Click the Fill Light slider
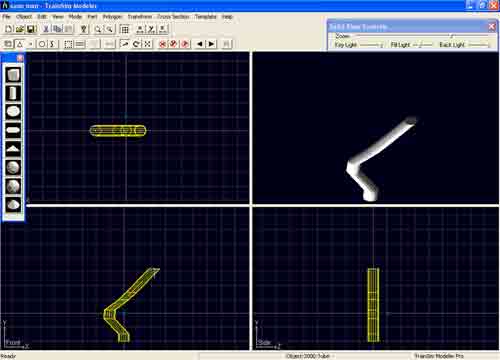 [422, 45]
